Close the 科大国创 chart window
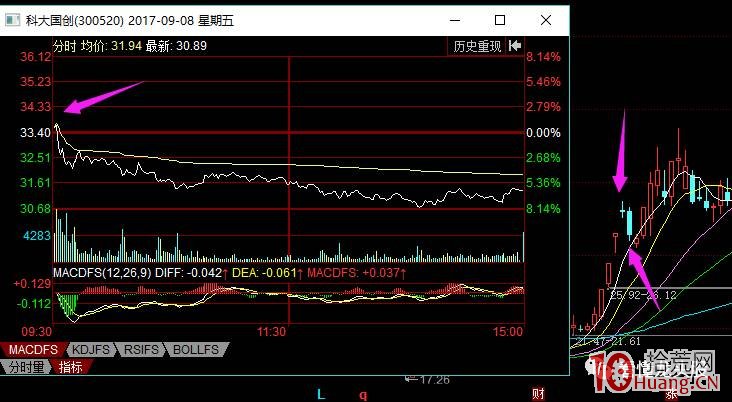The image size is (732, 402). [x=546, y=20]
